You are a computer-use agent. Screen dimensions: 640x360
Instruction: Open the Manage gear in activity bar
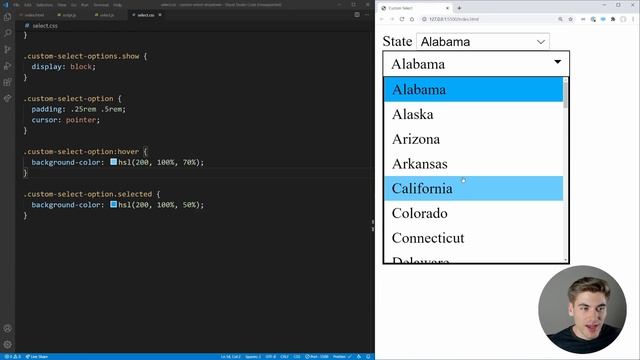tap(7, 344)
